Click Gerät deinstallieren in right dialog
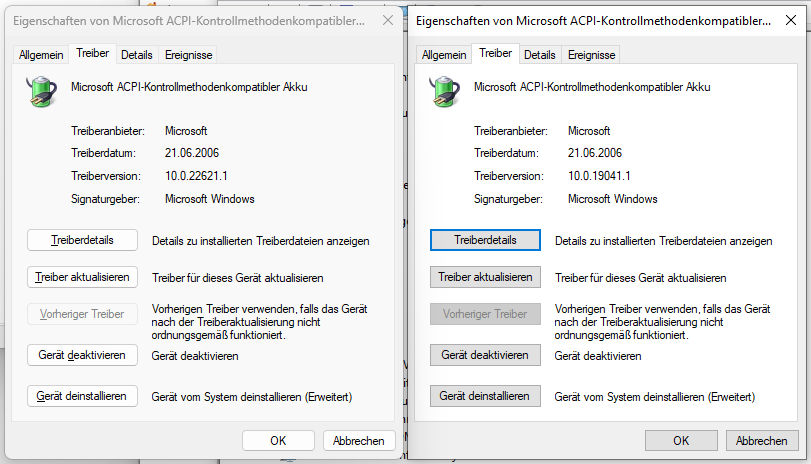Screen dimensions: 811x464 485,396
